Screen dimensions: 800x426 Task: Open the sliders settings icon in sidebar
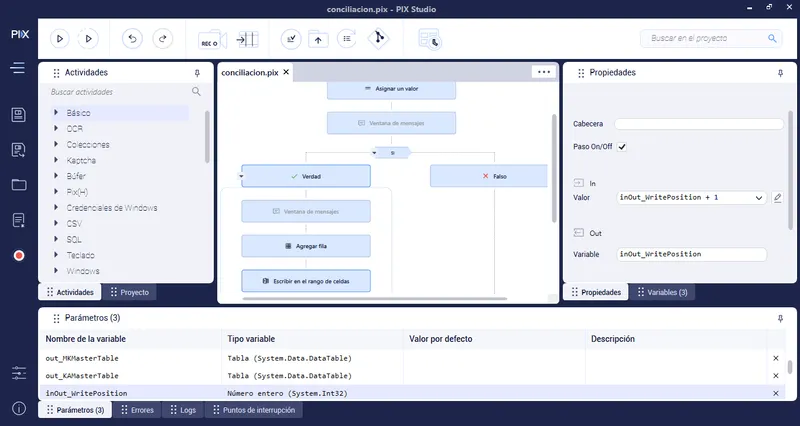click(19, 373)
